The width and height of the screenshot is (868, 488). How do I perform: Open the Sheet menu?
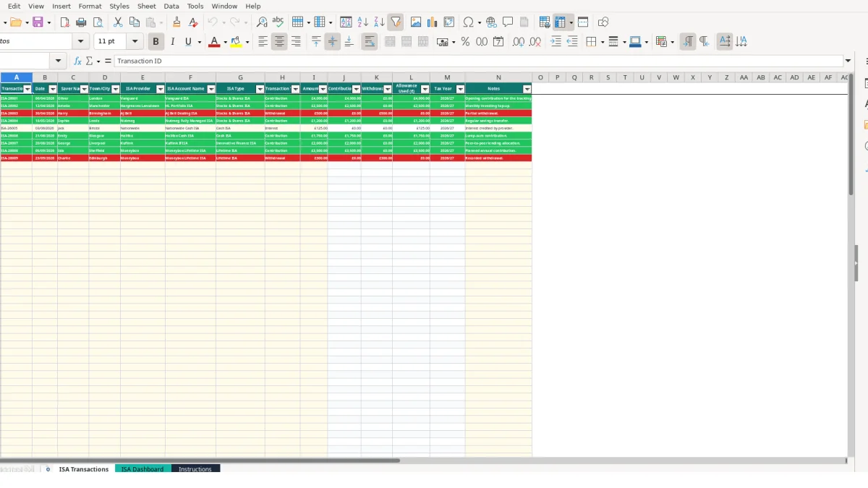(147, 6)
